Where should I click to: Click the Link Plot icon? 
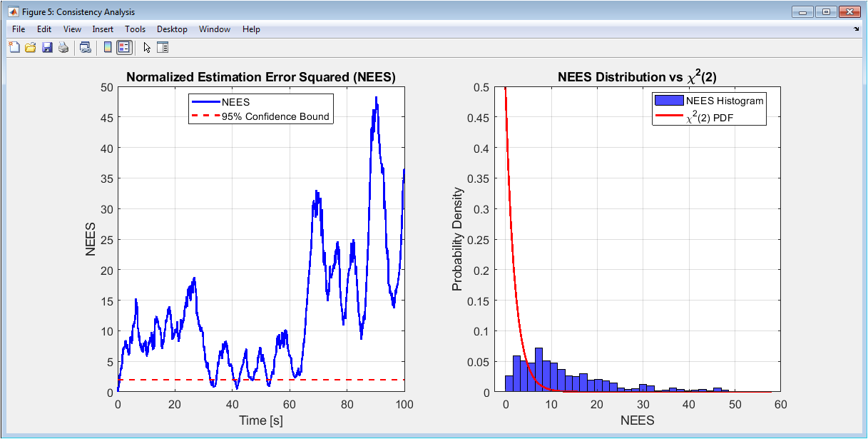click(86, 48)
